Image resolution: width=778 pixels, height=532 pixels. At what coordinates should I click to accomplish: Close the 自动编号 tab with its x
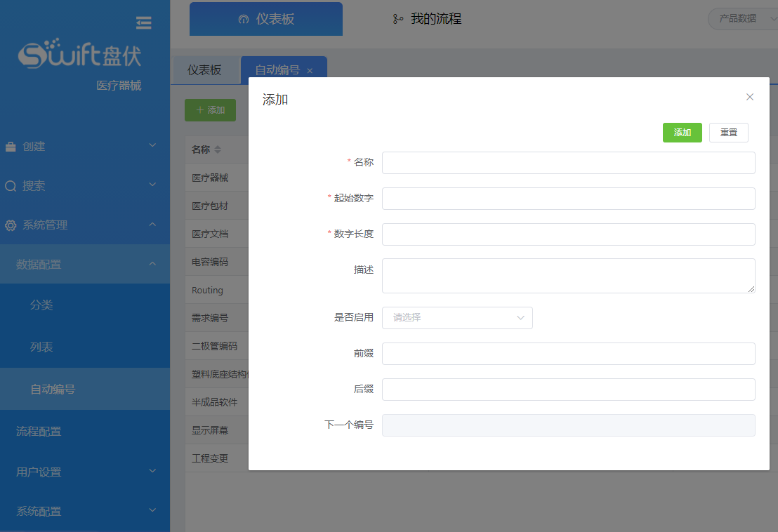310,71
